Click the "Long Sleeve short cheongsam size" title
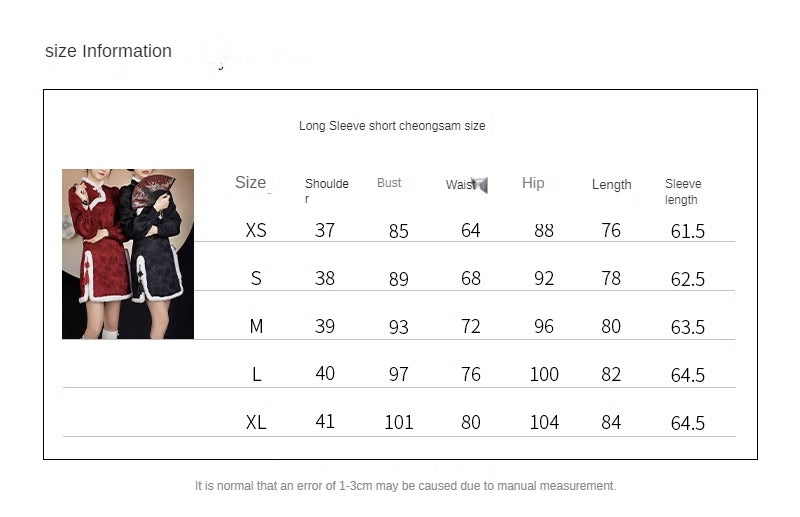 392,126
